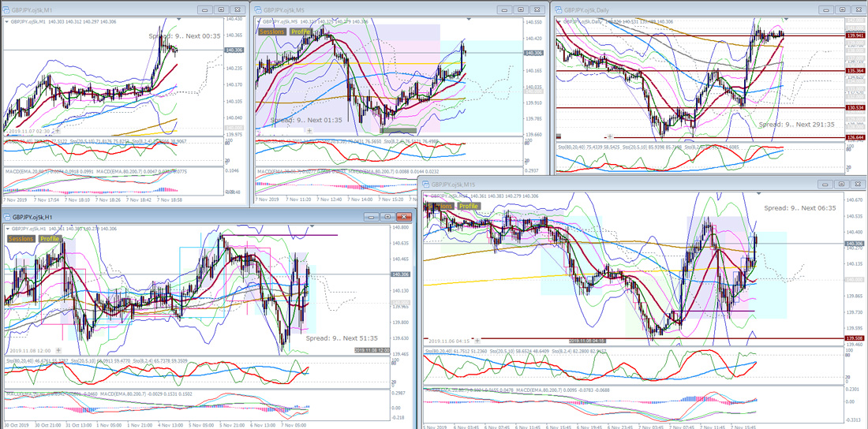Viewport: 868px width, 429px height.
Task: Click the chart shift triangle atop the H1 chart
Action: [x=312, y=226]
